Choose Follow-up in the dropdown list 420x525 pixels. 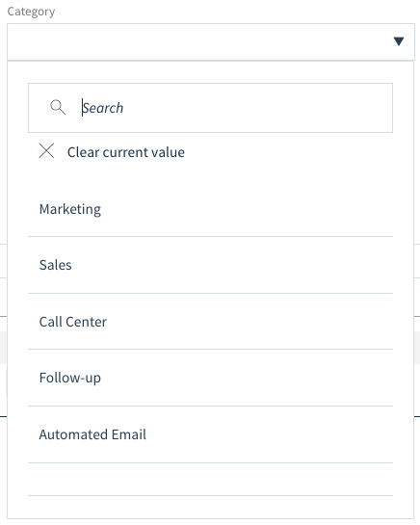coord(210,378)
